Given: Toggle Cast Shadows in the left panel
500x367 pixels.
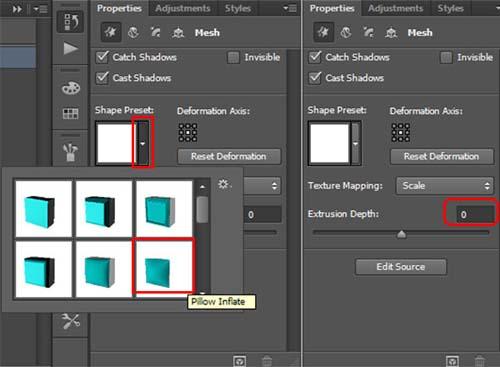Looking at the screenshot, I should [x=102, y=78].
